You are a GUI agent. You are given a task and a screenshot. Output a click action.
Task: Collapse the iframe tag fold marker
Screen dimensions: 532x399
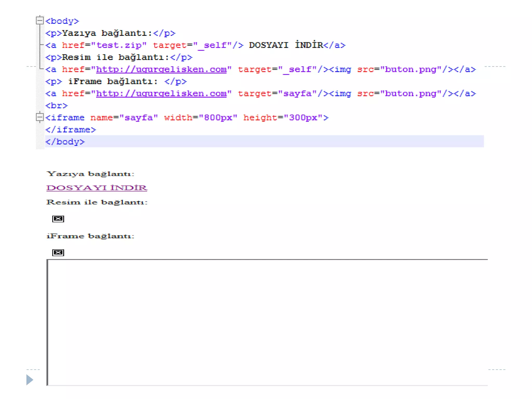39,117
